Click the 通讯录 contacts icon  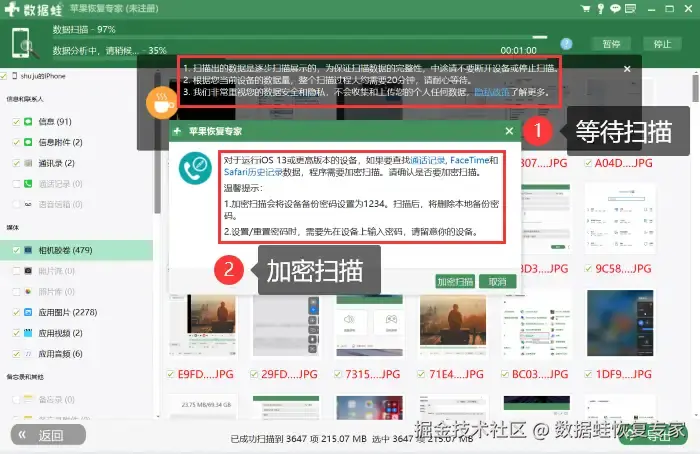(x=28, y=163)
